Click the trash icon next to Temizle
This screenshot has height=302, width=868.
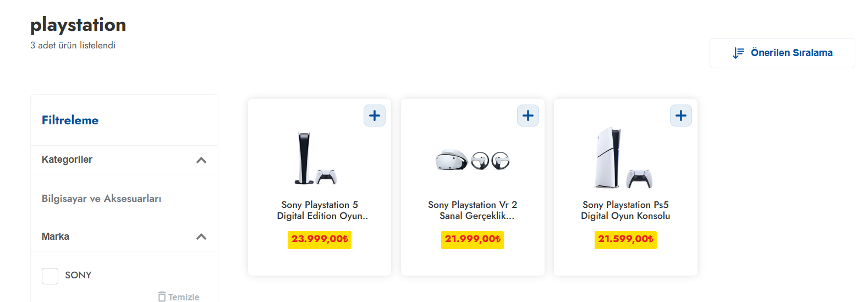pyautogui.click(x=162, y=296)
